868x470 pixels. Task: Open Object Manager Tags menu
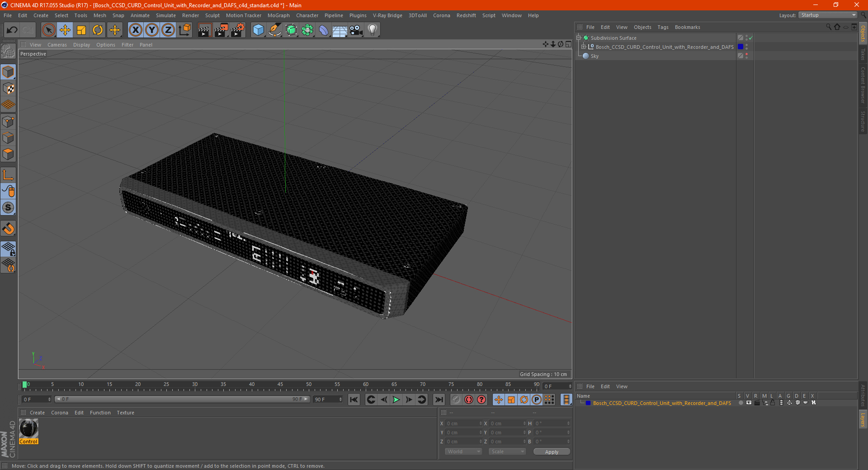663,27
